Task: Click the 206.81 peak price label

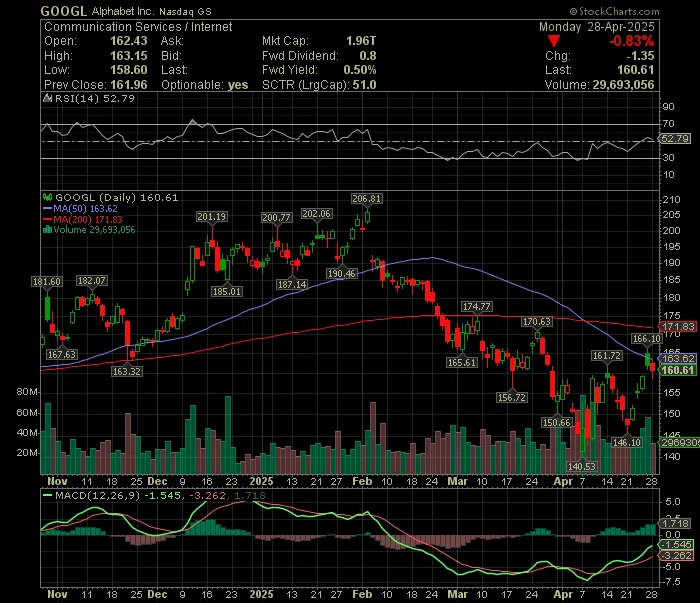Action: [x=367, y=199]
